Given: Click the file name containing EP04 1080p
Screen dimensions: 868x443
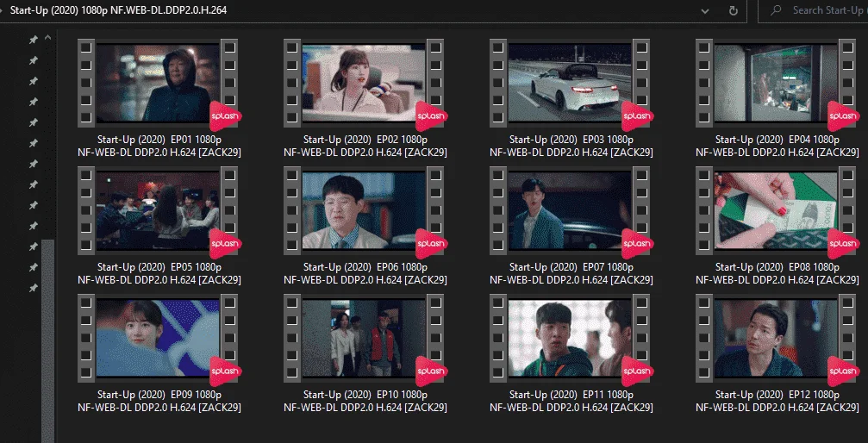Looking at the screenshot, I should pyautogui.click(x=777, y=146).
